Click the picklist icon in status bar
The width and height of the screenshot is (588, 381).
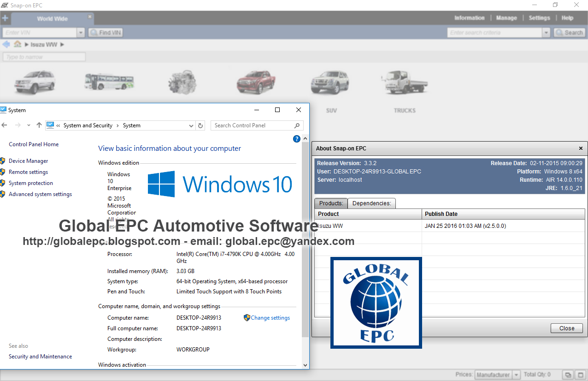569,375
